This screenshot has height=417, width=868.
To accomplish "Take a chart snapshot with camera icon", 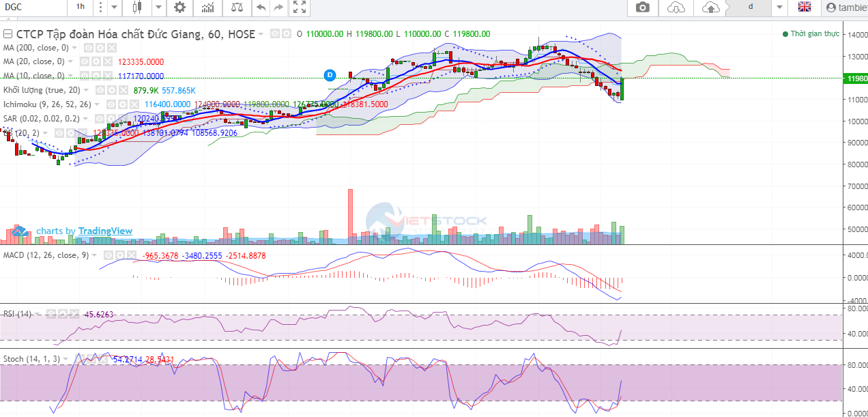I will point(642,8).
